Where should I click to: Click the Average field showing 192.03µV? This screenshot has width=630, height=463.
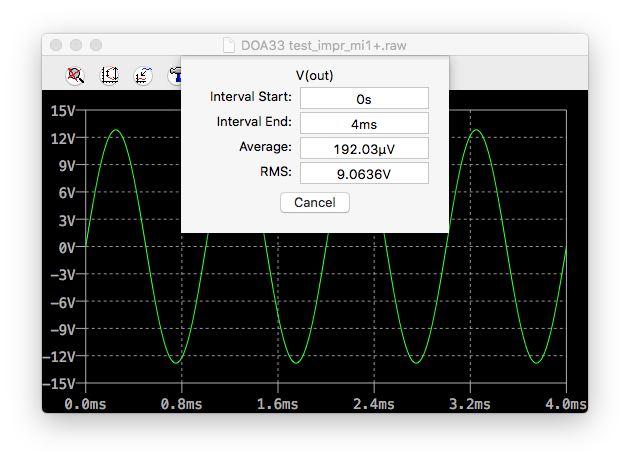[x=364, y=148]
